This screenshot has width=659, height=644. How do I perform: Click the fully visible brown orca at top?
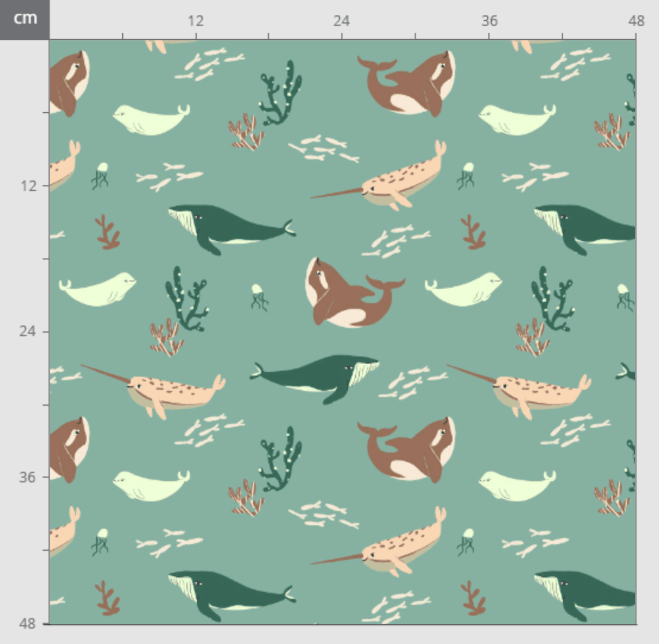[411, 83]
